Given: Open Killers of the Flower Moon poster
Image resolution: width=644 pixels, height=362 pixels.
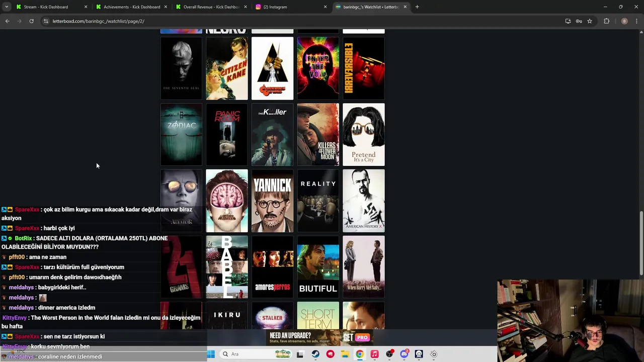Looking at the screenshot, I should pyautogui.click(x=318, y=135).
